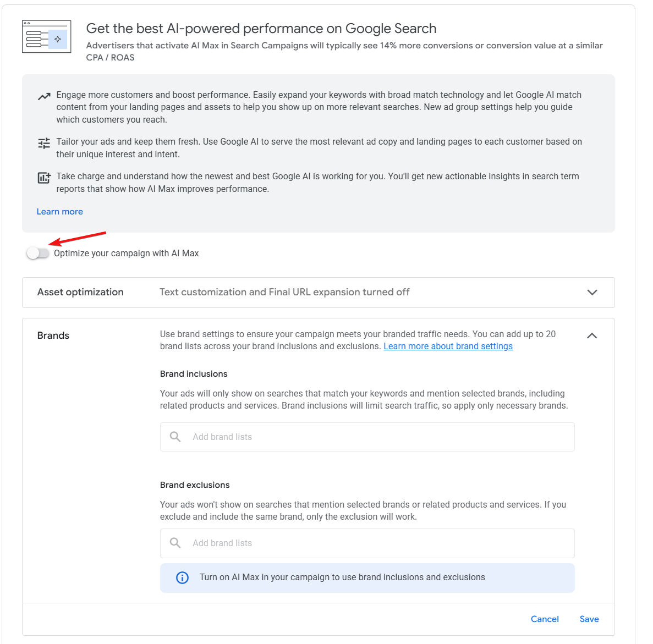Screen dimensions: 653x644
Task: Click search icon in Brand exclusions field
Action: tap(175, 543)
